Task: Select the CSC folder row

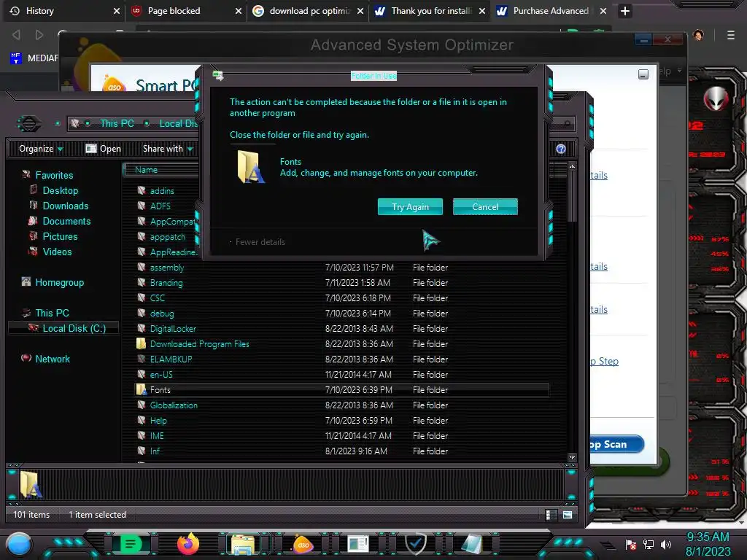Action: [342, 298]
